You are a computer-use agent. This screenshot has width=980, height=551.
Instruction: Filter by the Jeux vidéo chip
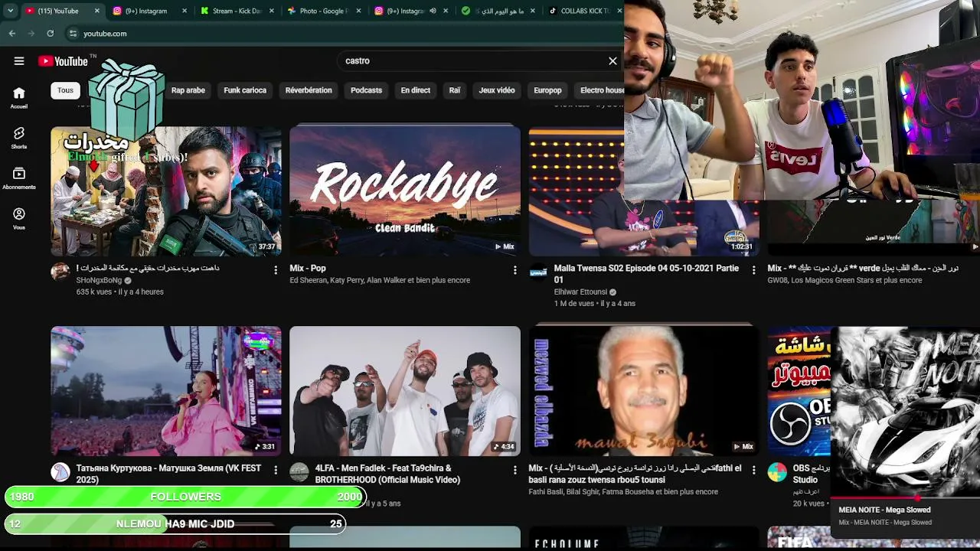(x=497, y=90)
